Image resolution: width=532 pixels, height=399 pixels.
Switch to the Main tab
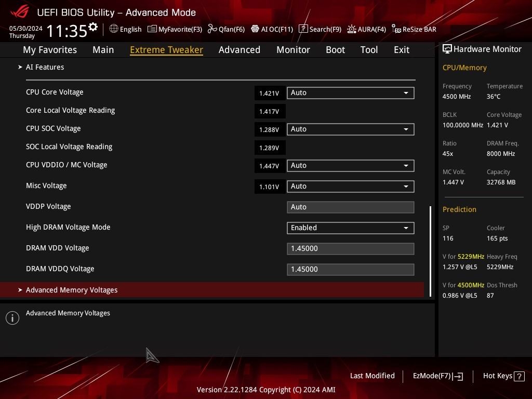click(103, 50)
